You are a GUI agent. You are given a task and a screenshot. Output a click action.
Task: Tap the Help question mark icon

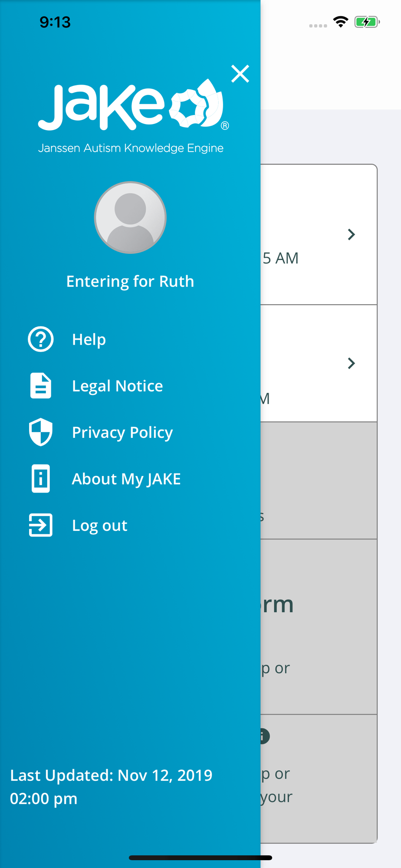click(x=41, y=339)
